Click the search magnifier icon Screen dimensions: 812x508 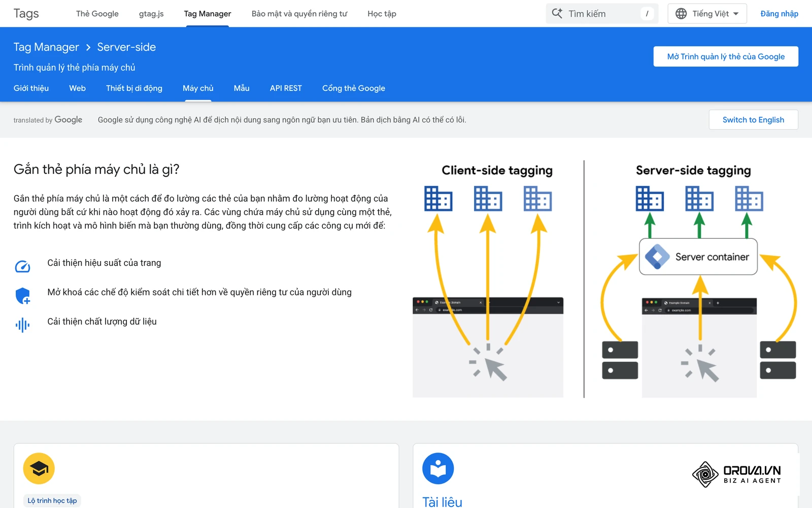(557, 13)
